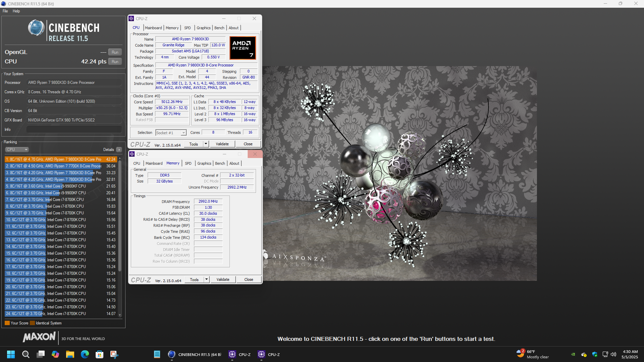Click CPU-Z title icon in top window
The height and width of the screenshot is (362, 644).
tap(132, 18)
